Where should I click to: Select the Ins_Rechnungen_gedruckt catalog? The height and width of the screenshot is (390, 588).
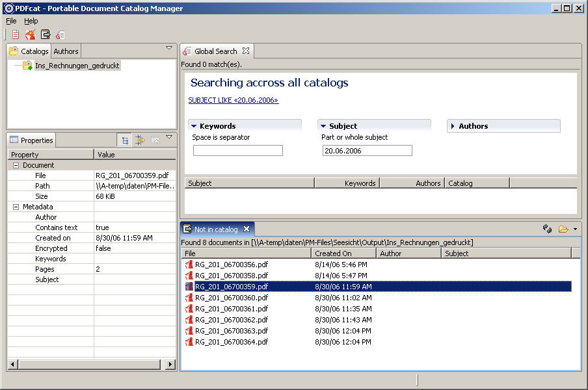77,66
